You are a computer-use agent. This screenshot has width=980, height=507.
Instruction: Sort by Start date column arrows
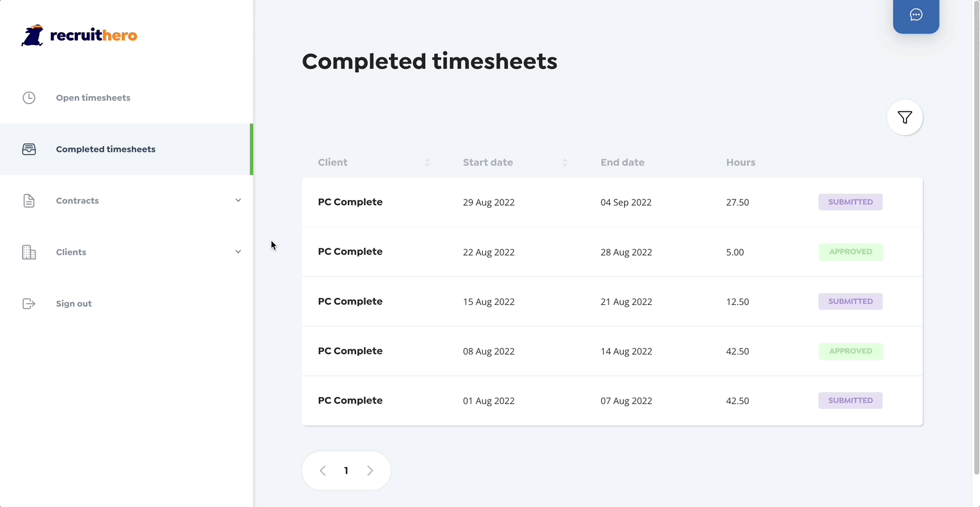[x=565, y=163]
